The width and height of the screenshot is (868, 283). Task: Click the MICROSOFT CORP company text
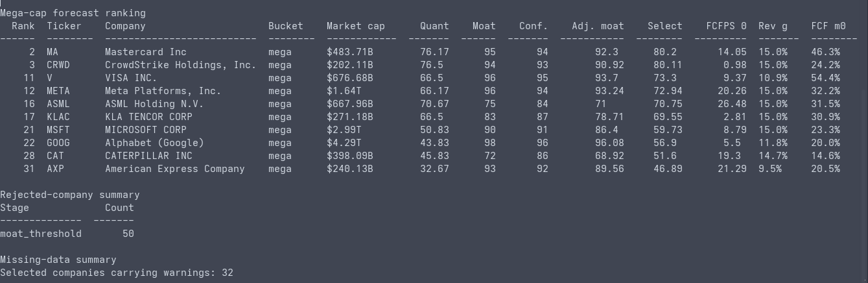coord(146,130)
